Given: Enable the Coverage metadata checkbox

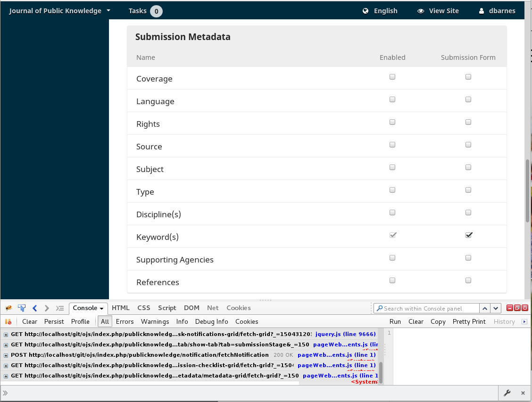Looking at the screenshot, I should coord(392,77).
